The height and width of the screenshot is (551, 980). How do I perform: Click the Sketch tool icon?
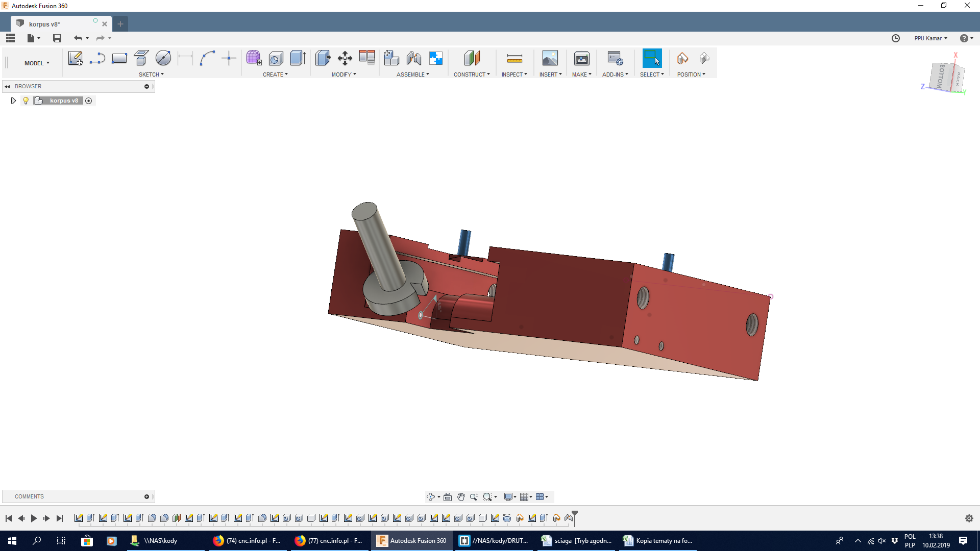[75, 59]
